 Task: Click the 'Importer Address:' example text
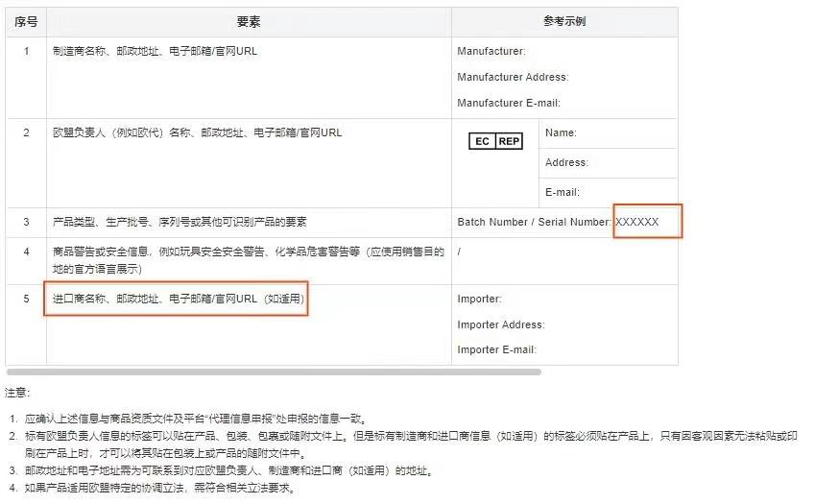[501, 324]
